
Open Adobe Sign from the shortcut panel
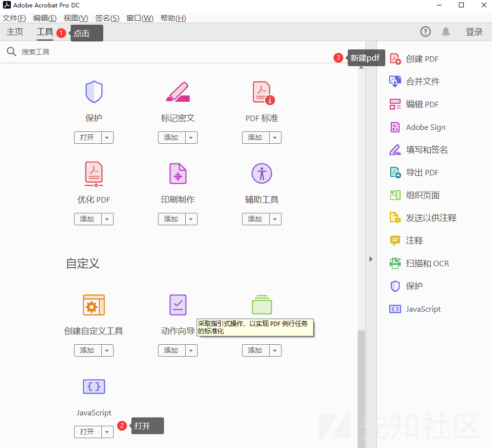417,127
